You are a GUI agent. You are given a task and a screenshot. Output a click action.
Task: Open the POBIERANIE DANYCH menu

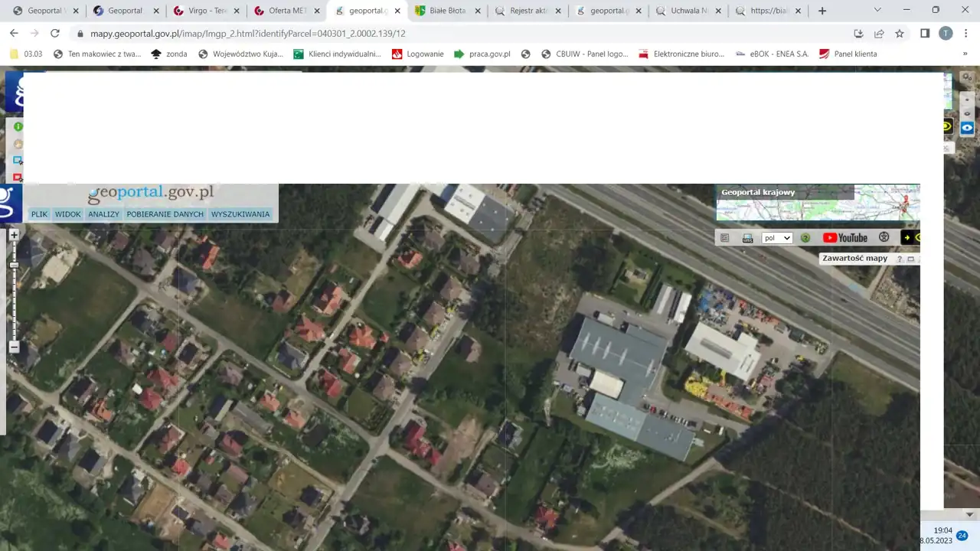point(165,214)
